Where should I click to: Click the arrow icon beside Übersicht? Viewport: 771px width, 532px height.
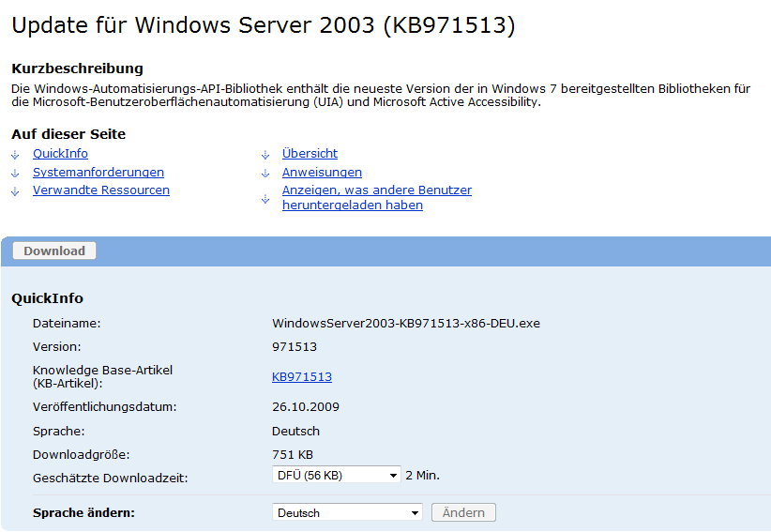[x=265, y=154]
